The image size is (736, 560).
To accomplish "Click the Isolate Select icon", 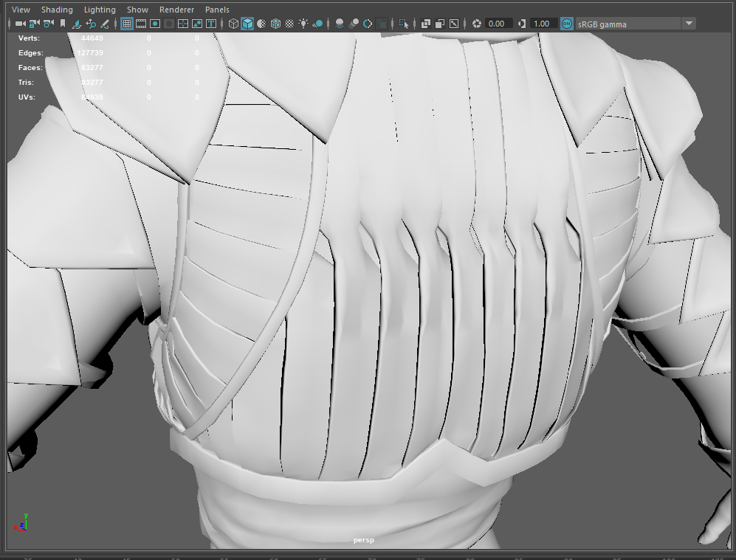I will pyautogui.click(x=404, y=24).
